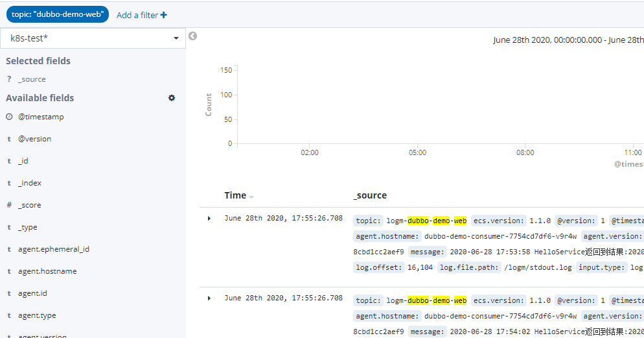The image size is (644, 338).
Task: Open the k8s-test* index pattern dropdown
Action: click(93, 38)
